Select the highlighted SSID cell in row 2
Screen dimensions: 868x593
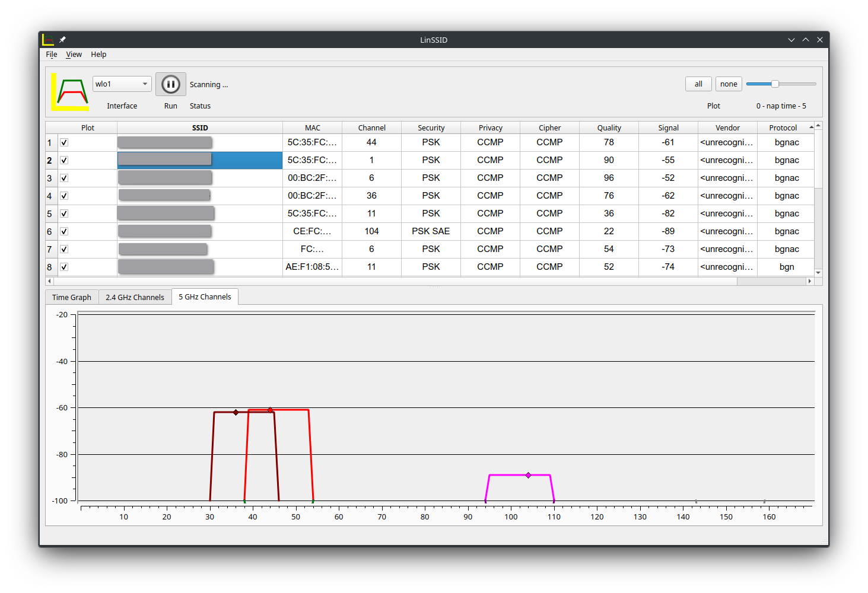click(200, 160)
